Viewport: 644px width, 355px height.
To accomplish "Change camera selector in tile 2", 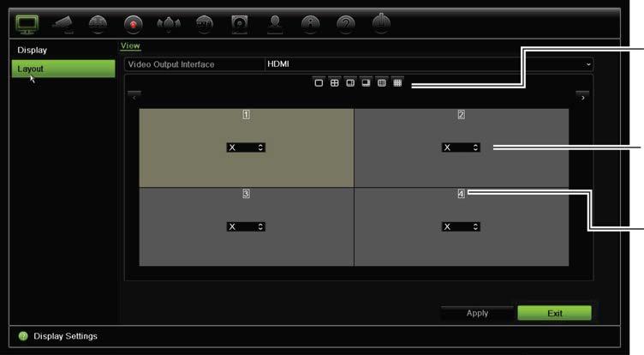I will tap(461, 147).
